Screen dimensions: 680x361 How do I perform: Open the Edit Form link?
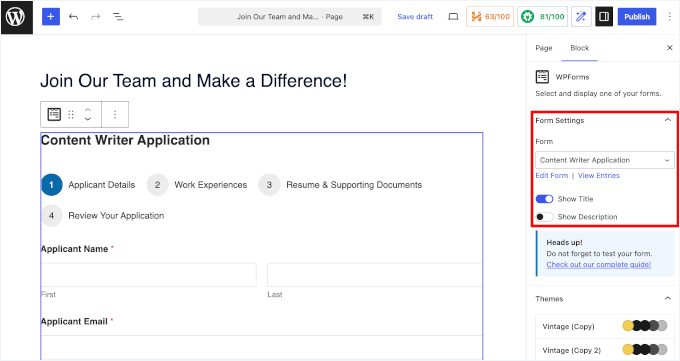[x=552, y=175]
